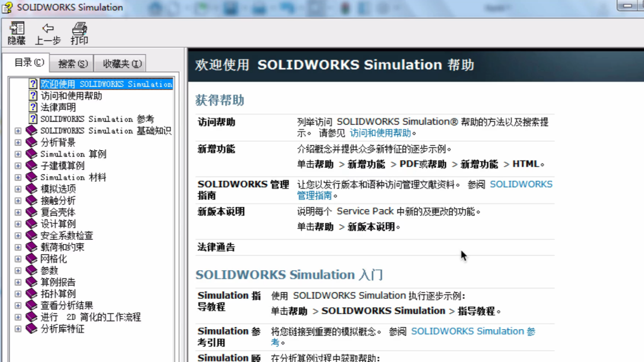Click the book icon beside 模拟选项
The height and width of the screenshot is (362, 644).
point(32,189)
